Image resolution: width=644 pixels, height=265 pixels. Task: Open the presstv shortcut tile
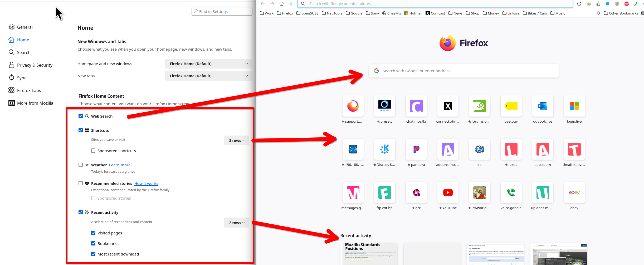point(385,106)
